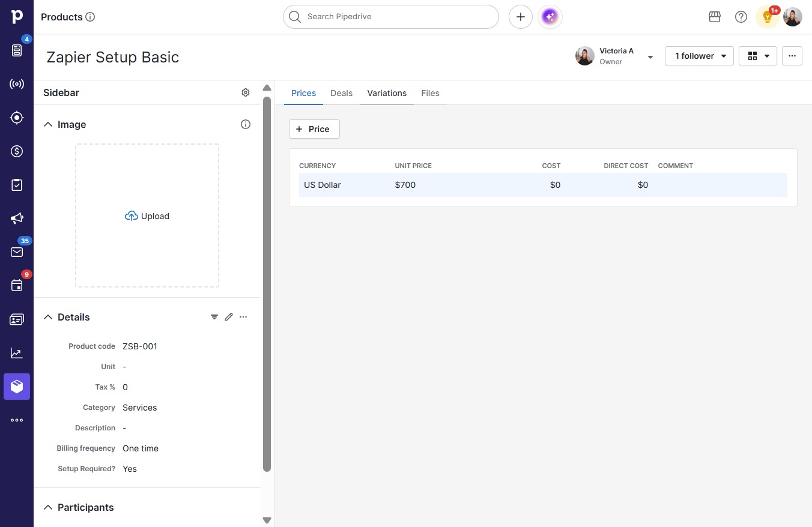Click the Tax % value 0

(x=125, y=387)
